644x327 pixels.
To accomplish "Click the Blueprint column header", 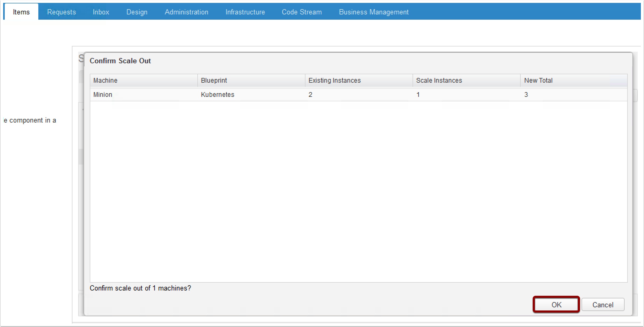I will tap(251, 81).
